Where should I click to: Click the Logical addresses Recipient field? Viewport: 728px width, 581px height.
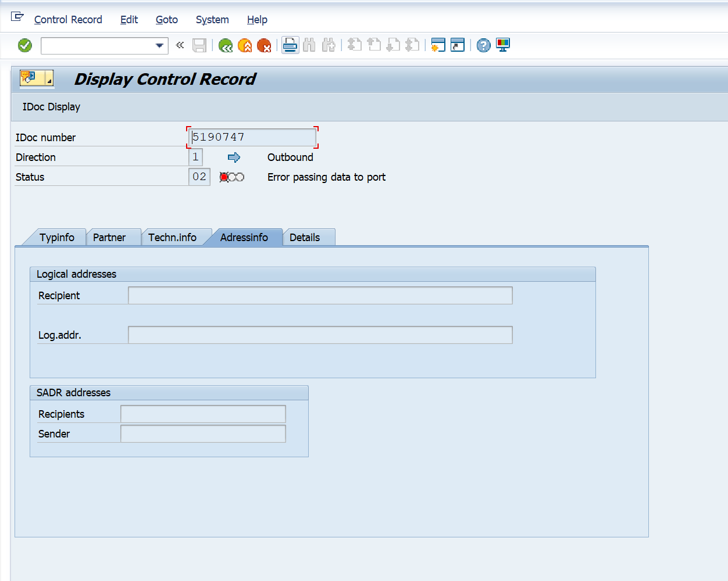click(x=320, y=296)
